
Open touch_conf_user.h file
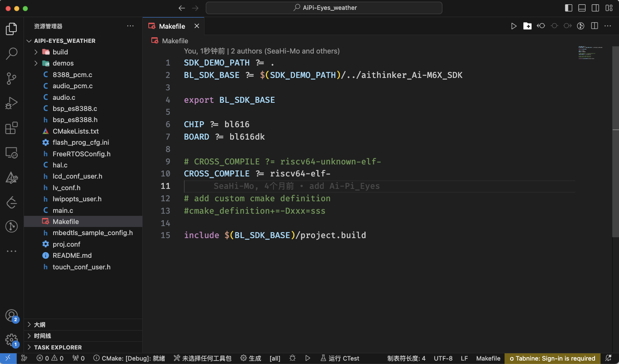click(x=83, y=267)
